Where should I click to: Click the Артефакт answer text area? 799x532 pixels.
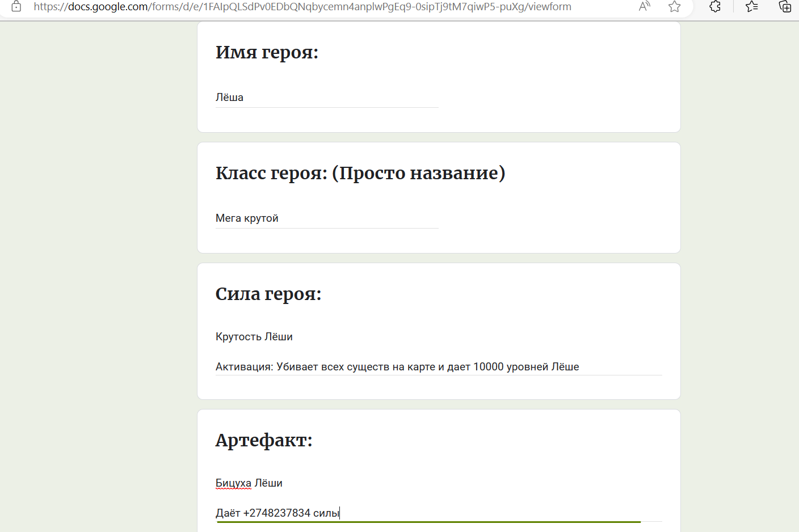coord(439,498)
